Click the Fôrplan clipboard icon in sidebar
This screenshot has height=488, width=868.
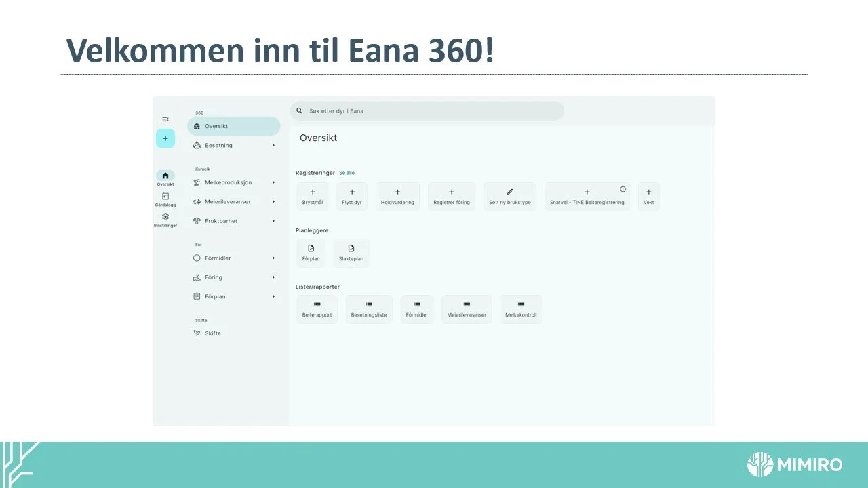pos(197,296)
